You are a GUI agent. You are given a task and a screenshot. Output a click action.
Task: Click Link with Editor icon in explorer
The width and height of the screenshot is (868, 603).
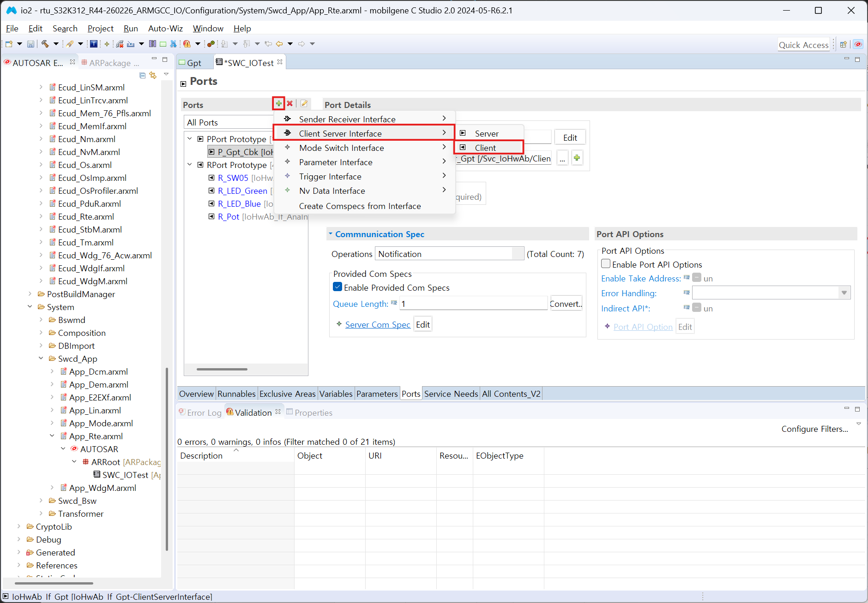pos(153,75)
